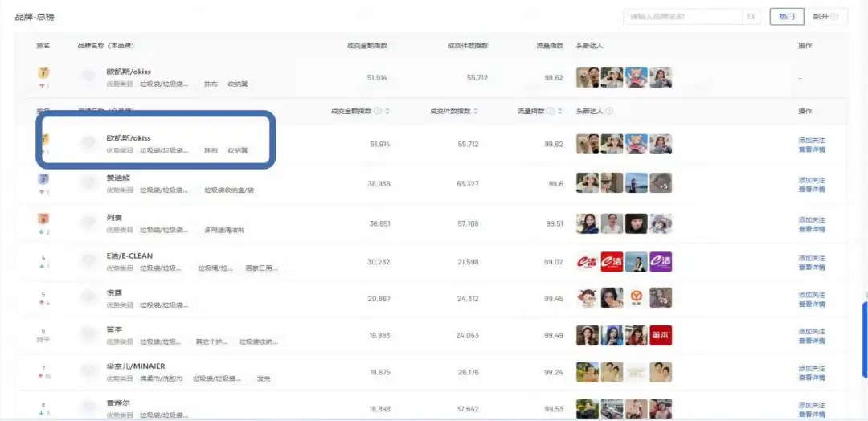Screen dimensions: 868x421
Task: Click 查看详情 in the MINAIER row
Action: pos(812,378)
